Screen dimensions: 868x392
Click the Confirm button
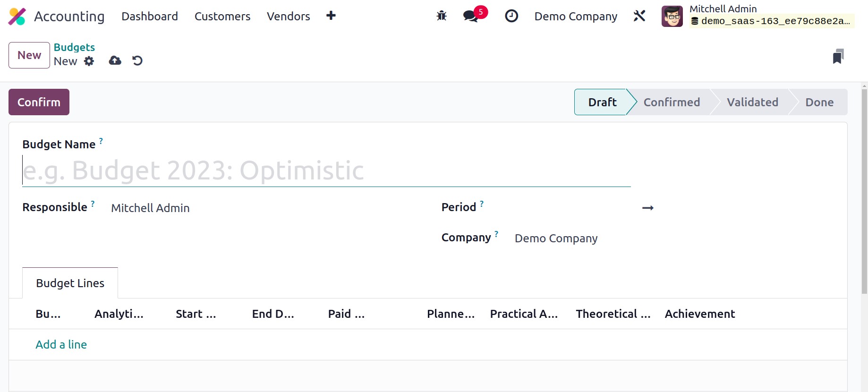click(39, 102)
